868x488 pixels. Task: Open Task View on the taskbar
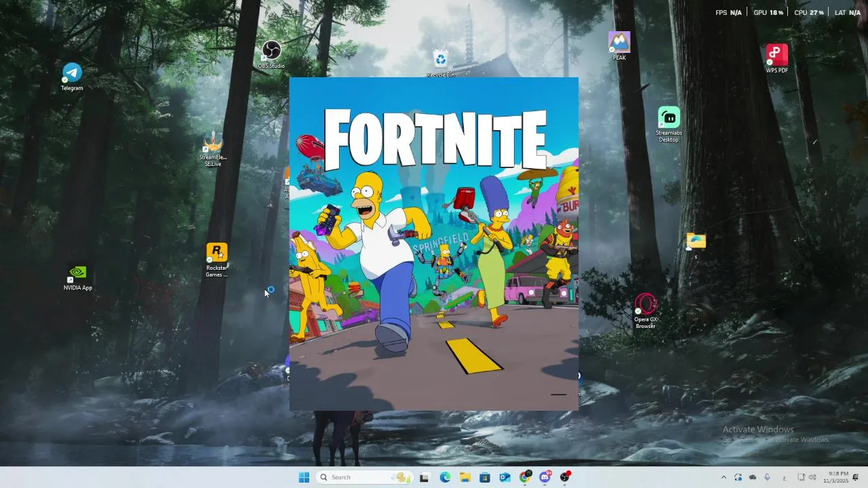coord(425,477)
